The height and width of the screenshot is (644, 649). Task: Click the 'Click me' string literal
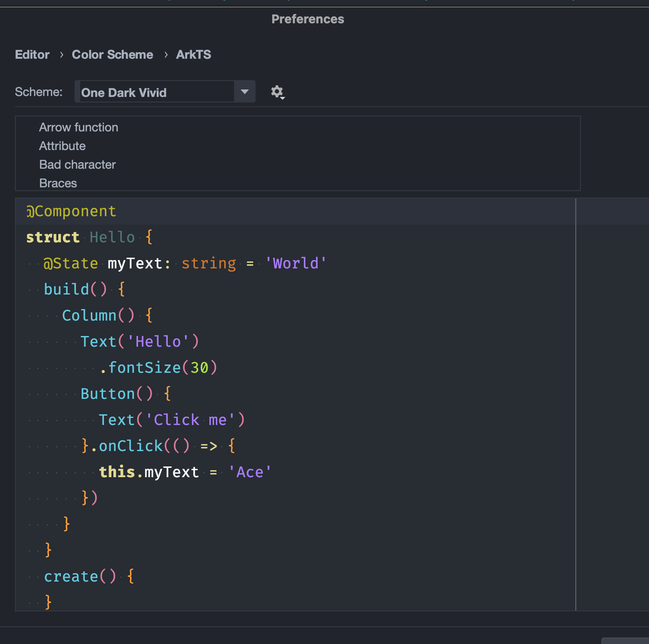pyautogui.click(x=190, y=420)
